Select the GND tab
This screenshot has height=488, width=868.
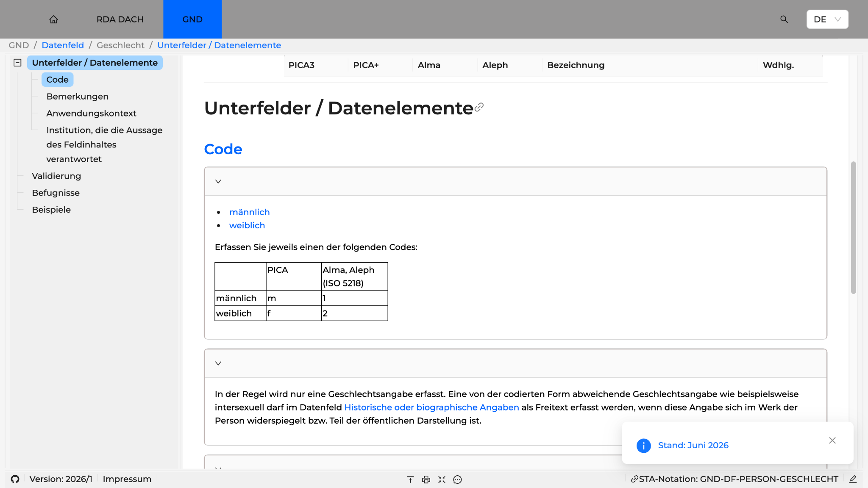(x=192, y=19)
